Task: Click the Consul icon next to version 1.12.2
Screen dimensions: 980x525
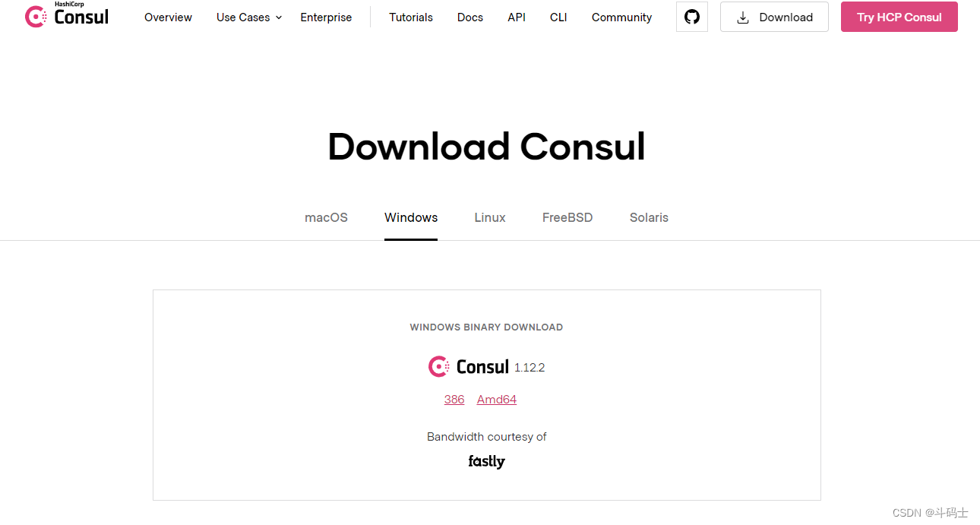Action: pyautogui.click(x=438, y=366)
